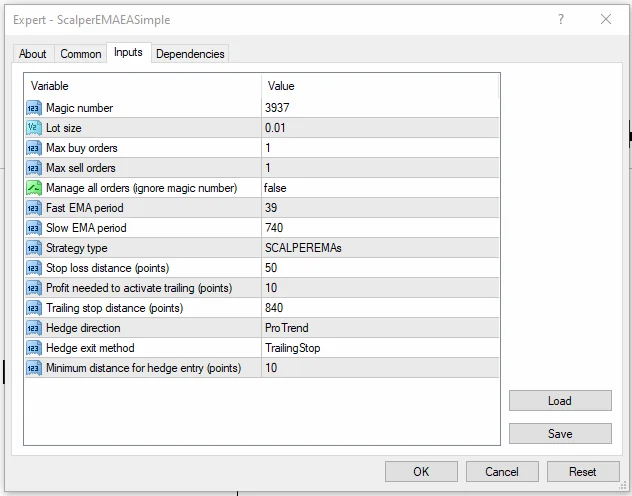Click the Max sell orders row icon
The image size is (632, 496).
coord(34,168)
